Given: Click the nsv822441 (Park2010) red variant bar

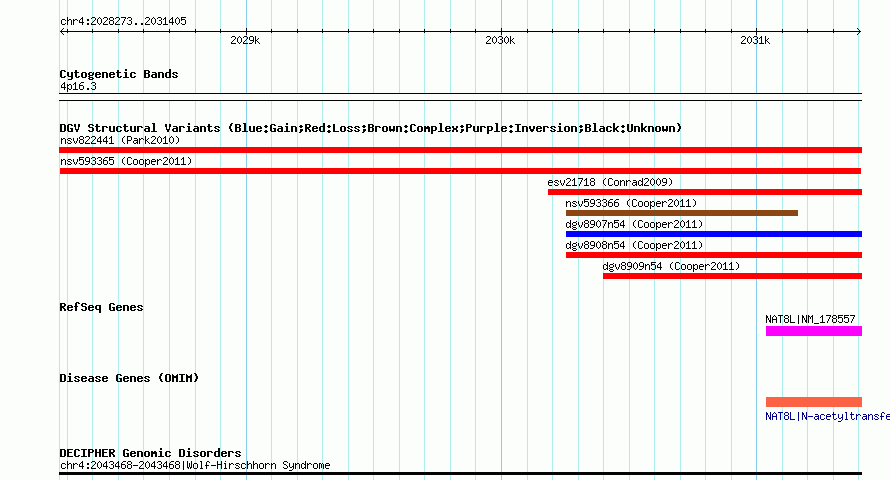Looking at the screenshot, I should pyautogui.click(x=460, y=150).
